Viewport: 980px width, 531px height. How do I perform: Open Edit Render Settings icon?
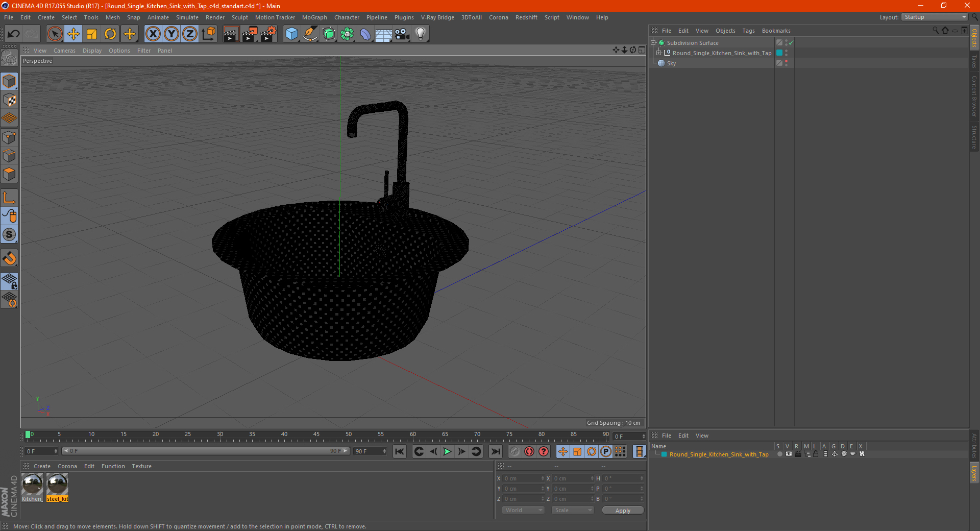tap(268, 34)
